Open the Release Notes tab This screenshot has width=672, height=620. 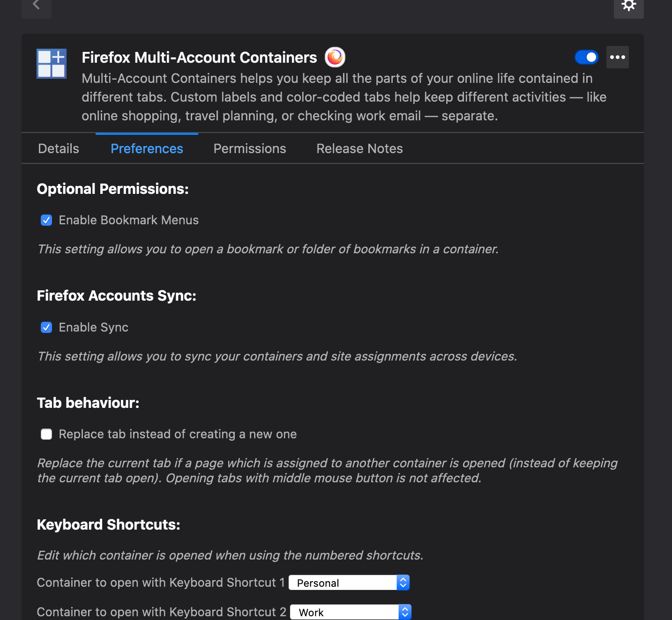pos(359,148)
